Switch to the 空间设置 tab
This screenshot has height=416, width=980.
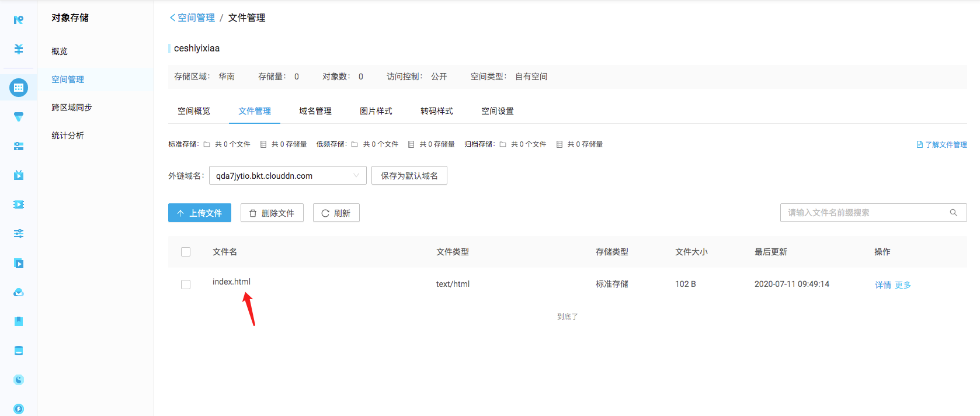(498, 111)
